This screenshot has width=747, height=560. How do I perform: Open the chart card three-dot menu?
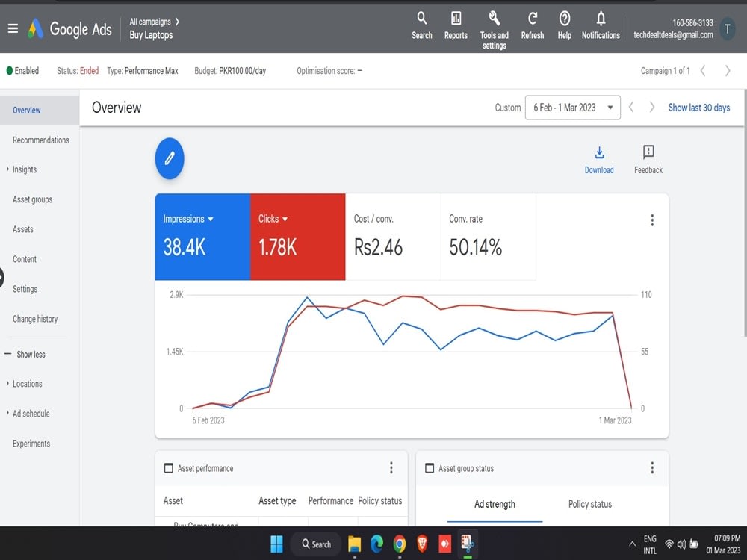[x=652, y=220]
